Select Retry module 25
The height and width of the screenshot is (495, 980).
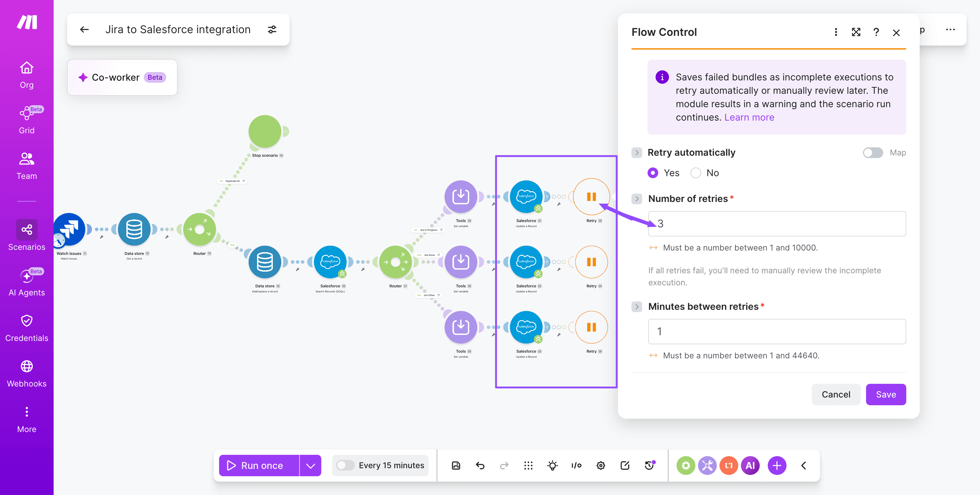(x=592, y=197)
